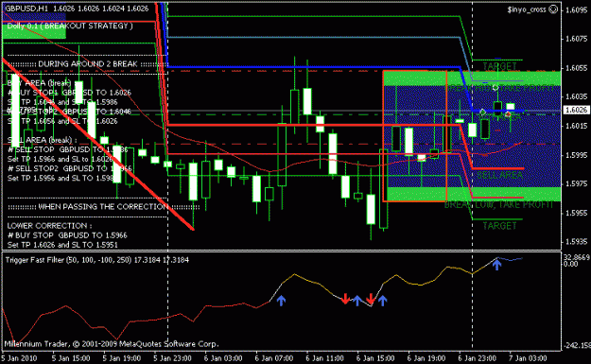This screenshot has height=364, width=591.
Task: Select line 'Set TP 1.6056 and SL TO 1.6026'
Action: [x=62, y=121]
